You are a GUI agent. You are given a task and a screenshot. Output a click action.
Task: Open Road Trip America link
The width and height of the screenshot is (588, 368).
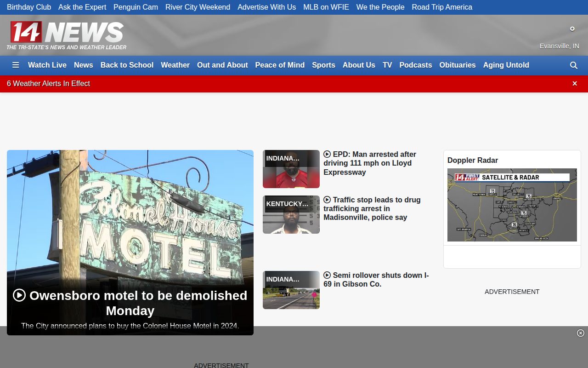pos(442,7)
